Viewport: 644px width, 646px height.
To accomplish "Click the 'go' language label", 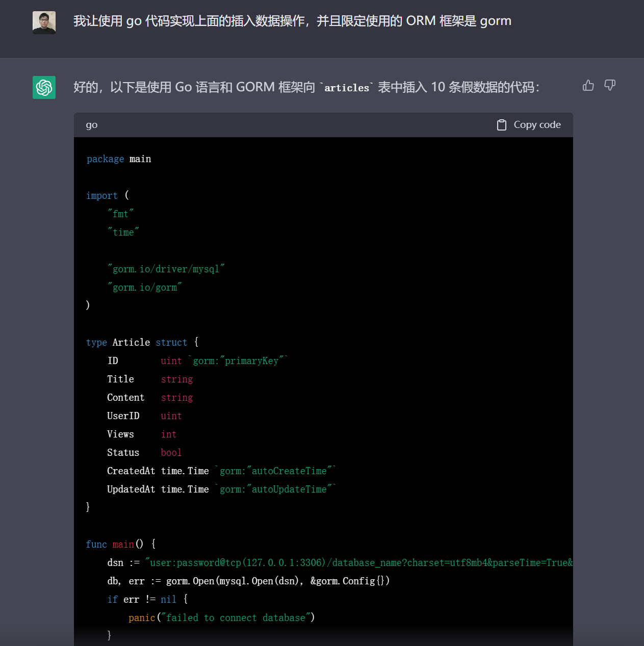I will pyautogui.click(x=92, y=125).
